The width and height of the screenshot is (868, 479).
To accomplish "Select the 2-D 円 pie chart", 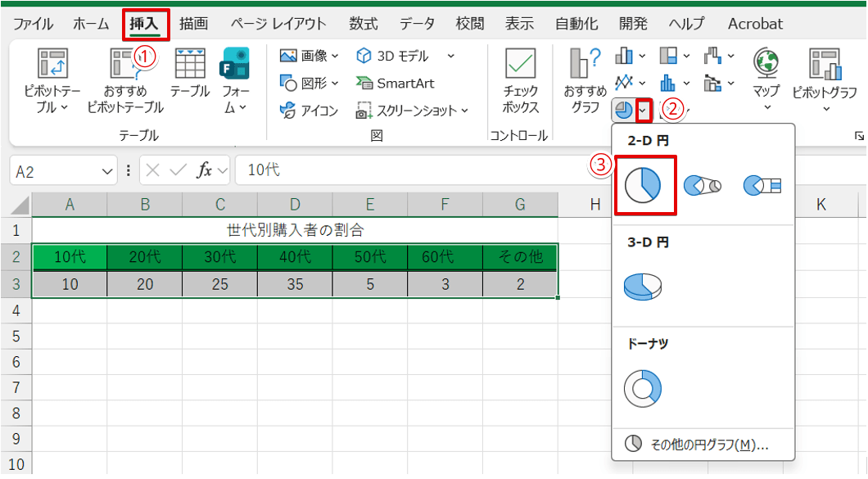I will tap(645, 183).
